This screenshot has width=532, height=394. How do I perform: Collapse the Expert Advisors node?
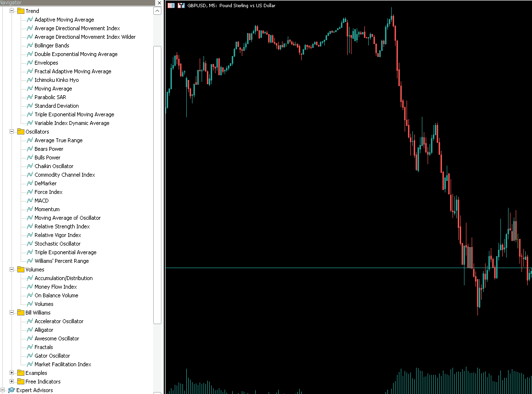(x=3, y=390)
